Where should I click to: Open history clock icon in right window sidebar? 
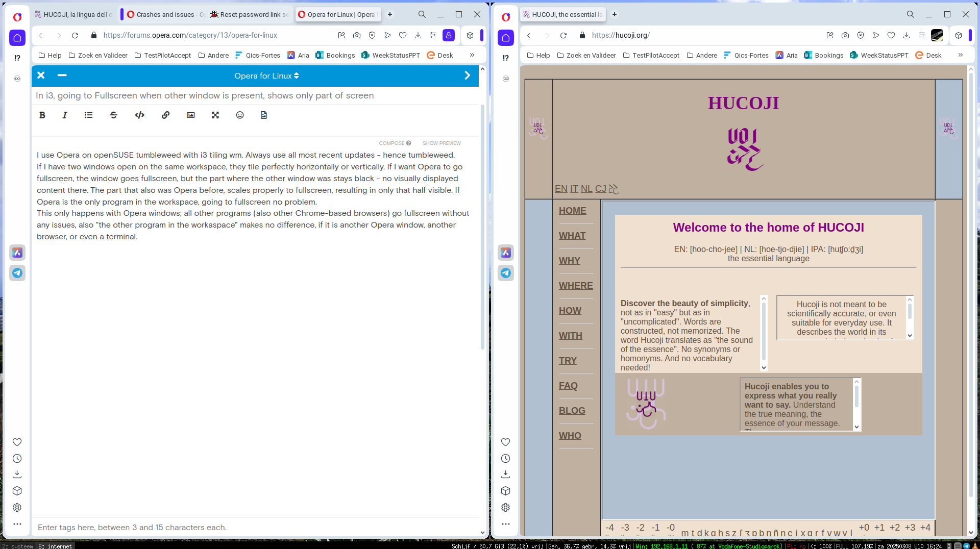click(x=506, y=459)
